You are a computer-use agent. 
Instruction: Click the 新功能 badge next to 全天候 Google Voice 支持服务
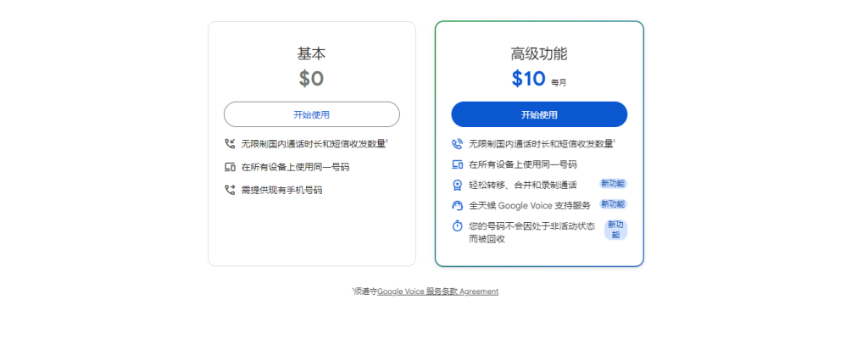613,204
